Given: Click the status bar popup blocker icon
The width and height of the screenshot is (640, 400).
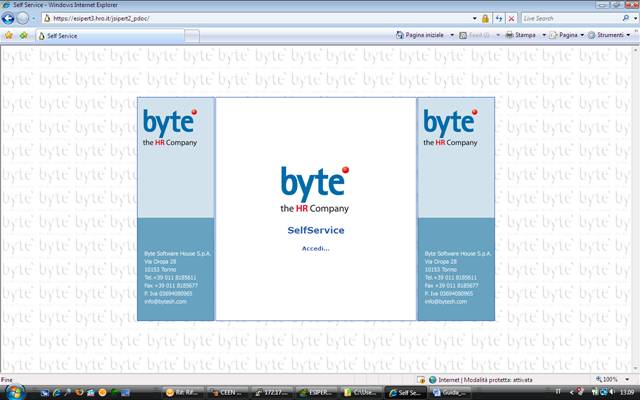Looking at the screenshot, I should point(421,380).
